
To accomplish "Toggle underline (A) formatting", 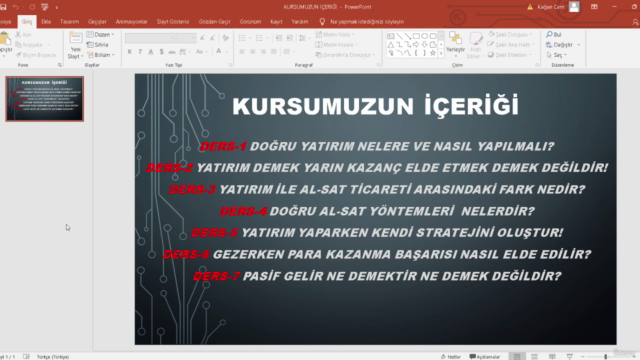I will tap(151, 51).
